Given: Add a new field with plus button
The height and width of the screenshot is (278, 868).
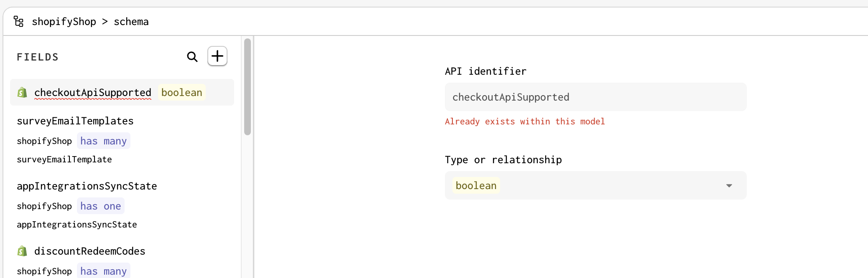Looking at the screenshot, I should point(217,56).
